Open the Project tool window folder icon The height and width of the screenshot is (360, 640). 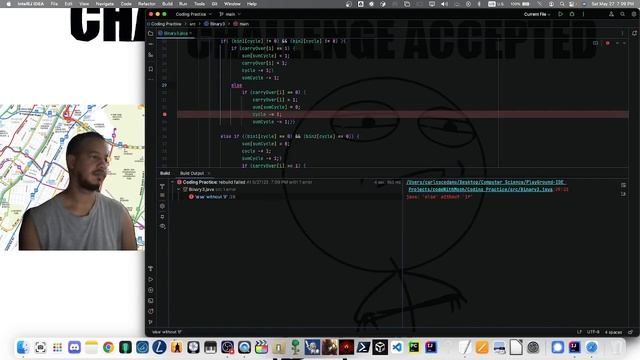click(x=151, y=33)
